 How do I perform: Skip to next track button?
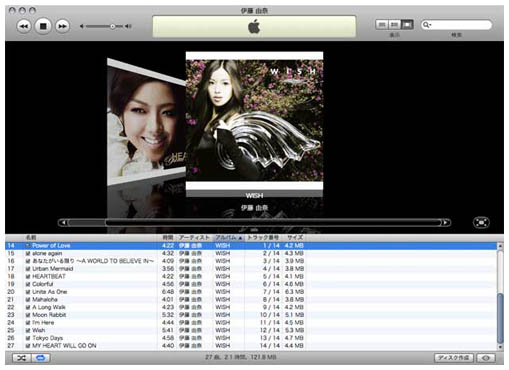pos(62,26)
